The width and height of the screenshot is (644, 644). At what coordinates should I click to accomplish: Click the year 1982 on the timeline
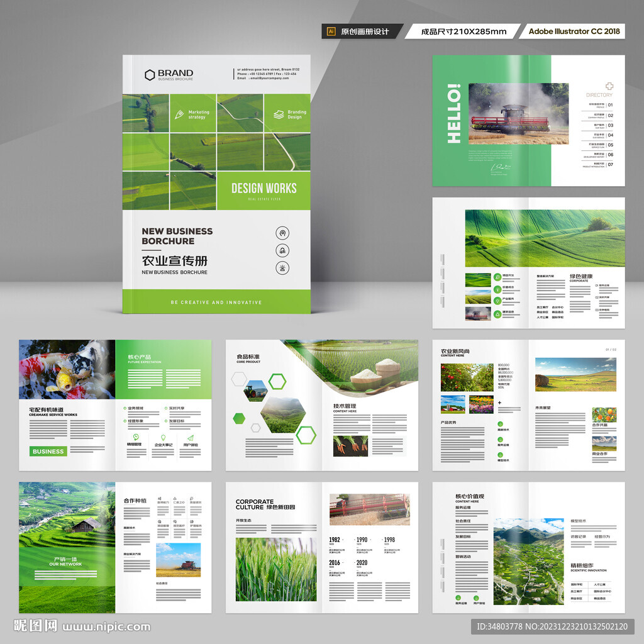[x=335, y=540]
